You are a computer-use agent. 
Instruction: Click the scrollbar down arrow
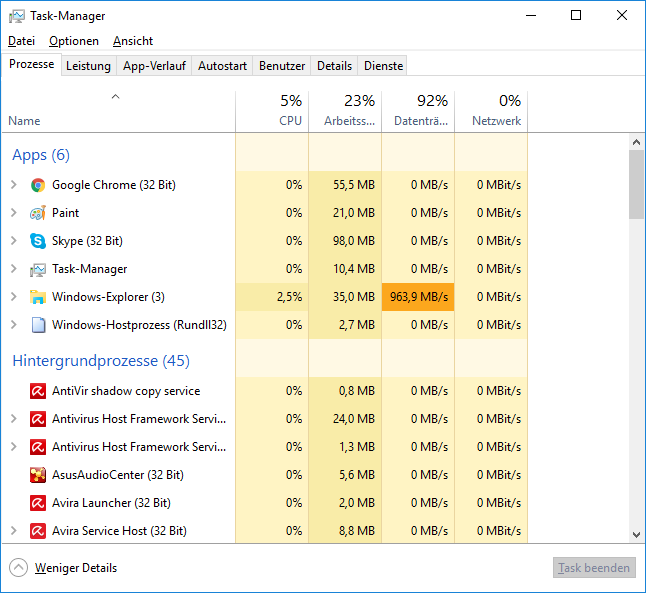[x=637, y=535]
